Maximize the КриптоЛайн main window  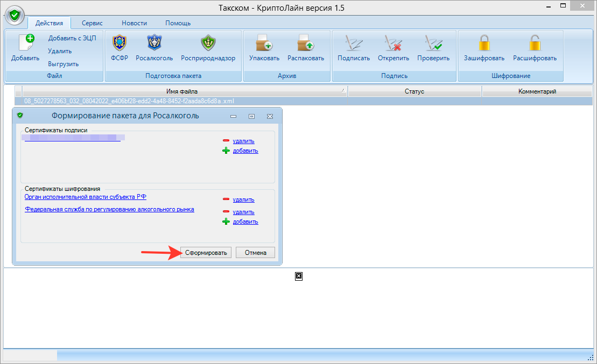563,6
